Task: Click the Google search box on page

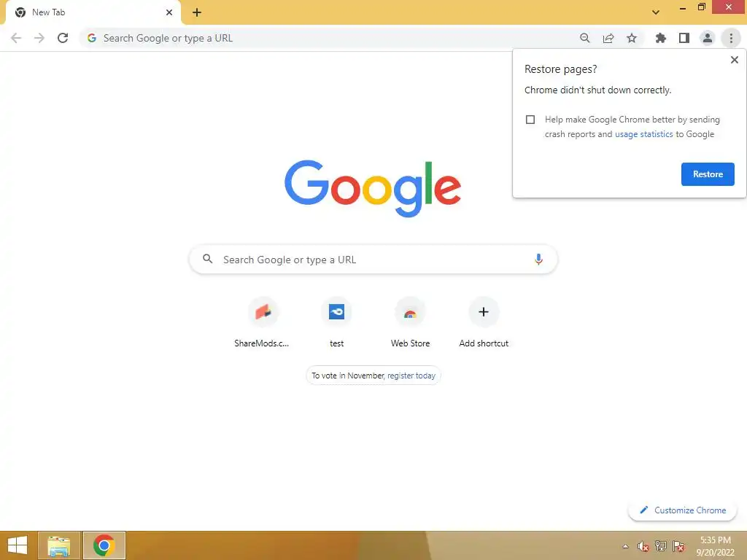Action: 373,260
